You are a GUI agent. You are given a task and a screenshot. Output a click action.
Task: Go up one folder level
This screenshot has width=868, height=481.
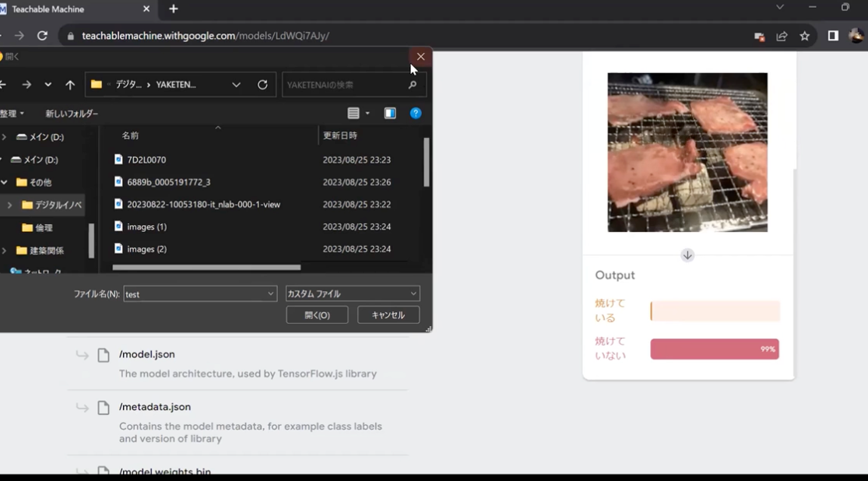[70, 85]
